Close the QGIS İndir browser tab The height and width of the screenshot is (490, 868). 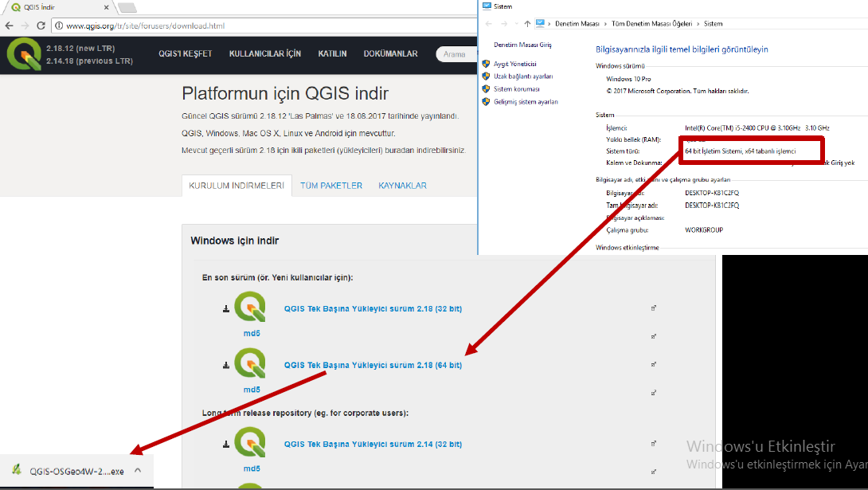(x=106, y=8)
